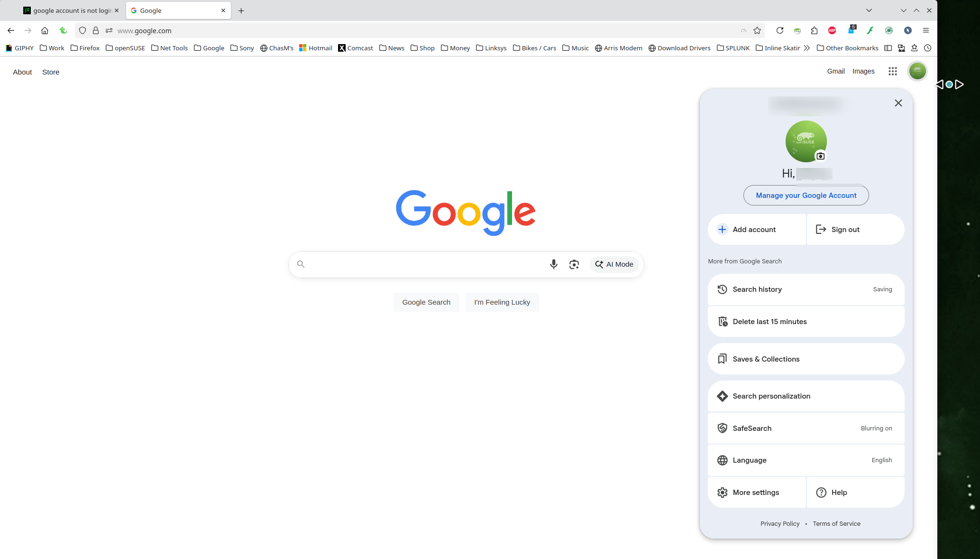Click Manage your Google Account button
The width and height of the screenshot is (980, 559).
click(806, 196)
